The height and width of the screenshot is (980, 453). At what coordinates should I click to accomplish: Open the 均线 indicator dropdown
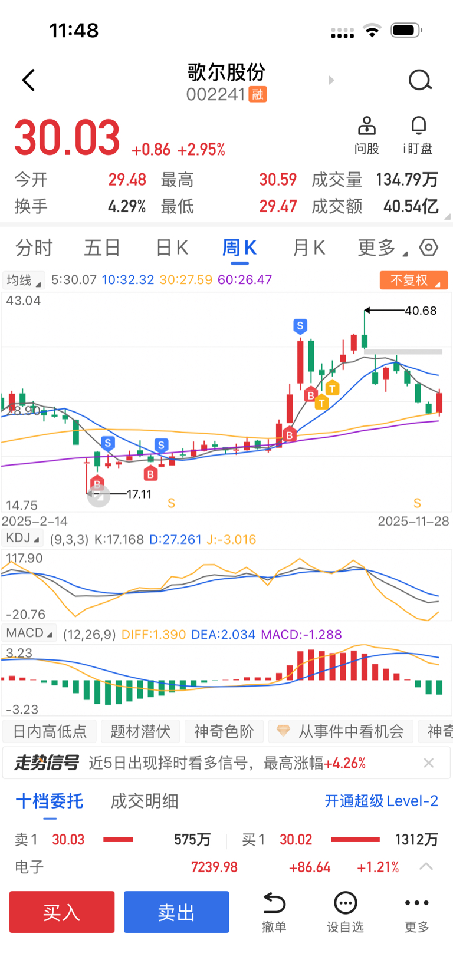point(24,280)
